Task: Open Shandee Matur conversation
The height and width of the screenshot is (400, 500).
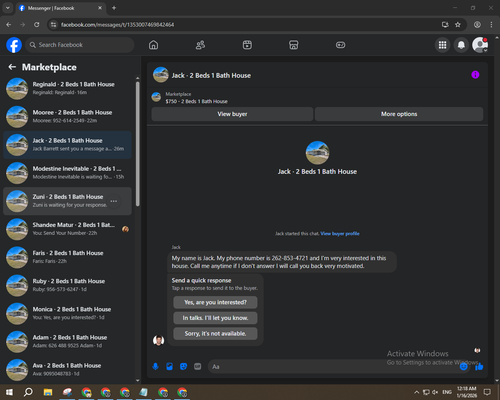Action: point(68,229)
